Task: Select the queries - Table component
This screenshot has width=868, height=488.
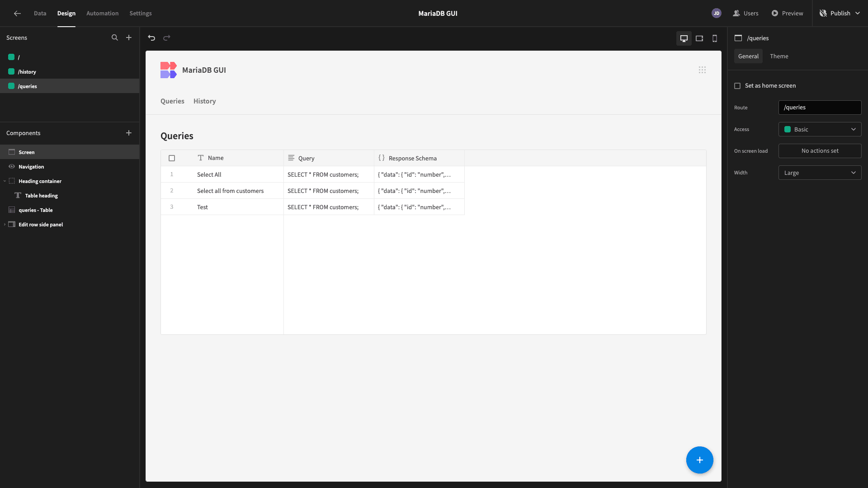Action: (70, 210)
